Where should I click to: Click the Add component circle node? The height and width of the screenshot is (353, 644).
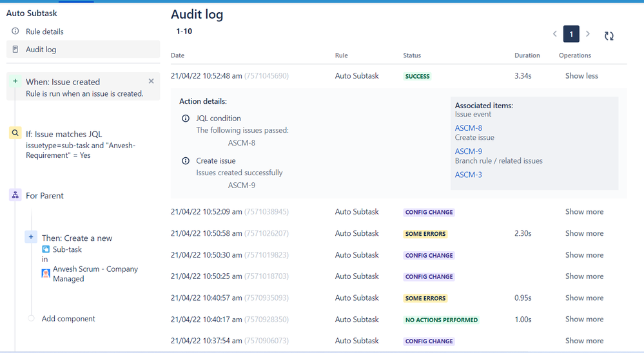point(31,318)
